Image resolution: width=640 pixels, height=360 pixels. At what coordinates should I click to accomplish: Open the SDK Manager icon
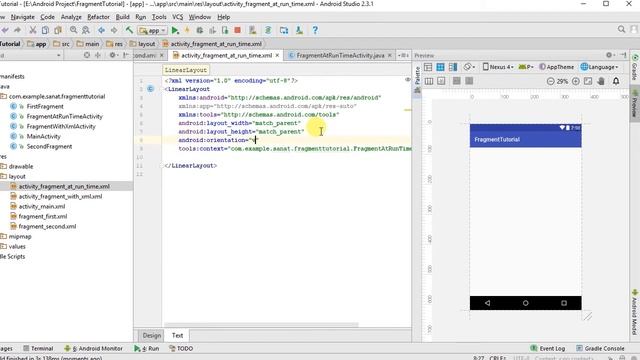299,30
